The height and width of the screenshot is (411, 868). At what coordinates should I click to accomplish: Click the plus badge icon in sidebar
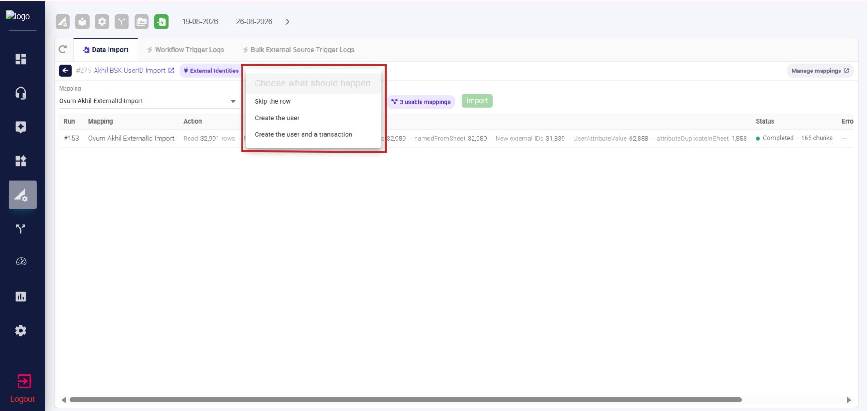pyautogui.click(x=21, y=127)
